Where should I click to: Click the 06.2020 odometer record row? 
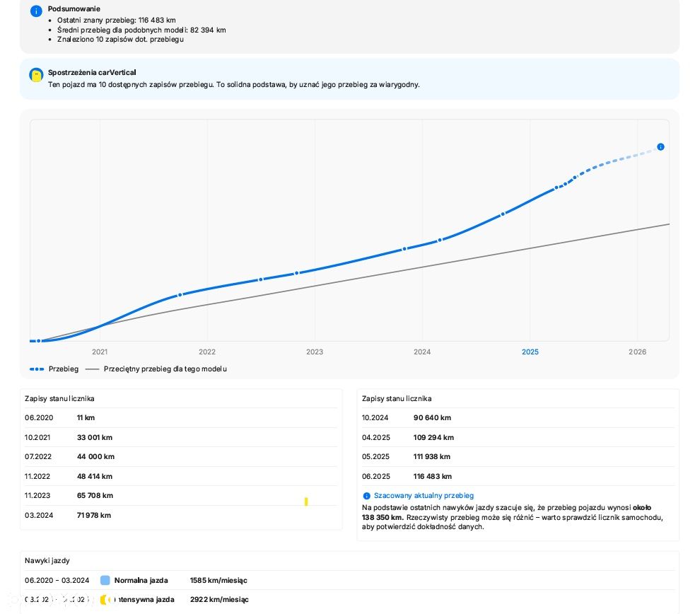pos(181,418)
